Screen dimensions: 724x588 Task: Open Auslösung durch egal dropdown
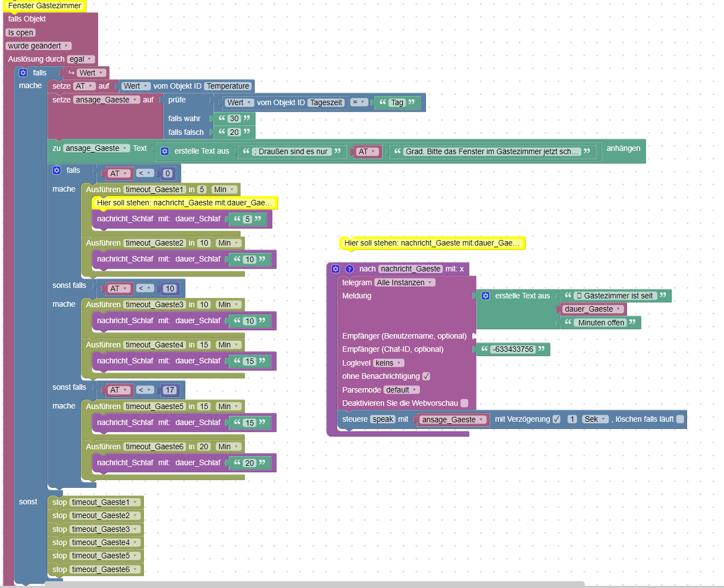pyautogui.click(x=81, y=59)
